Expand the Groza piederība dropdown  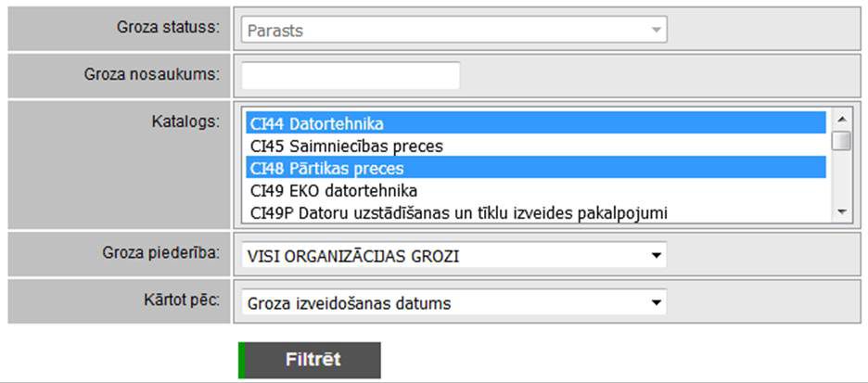[453, 255]
